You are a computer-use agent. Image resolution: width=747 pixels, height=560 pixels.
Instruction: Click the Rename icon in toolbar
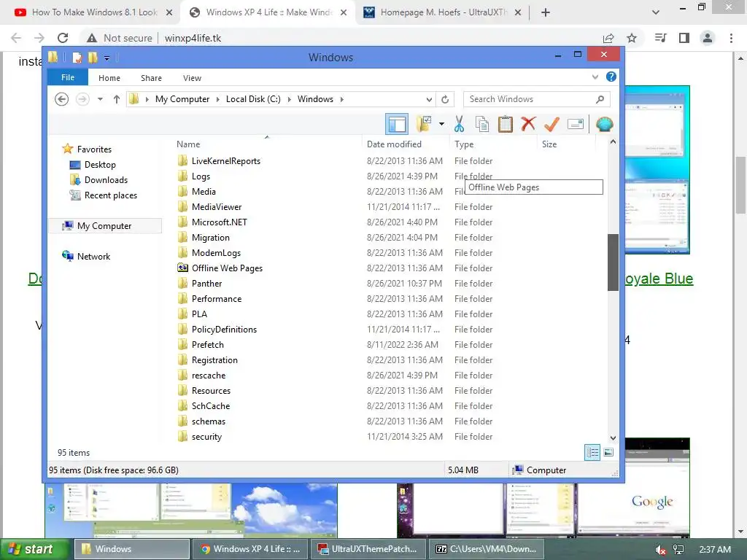point(576,124)
